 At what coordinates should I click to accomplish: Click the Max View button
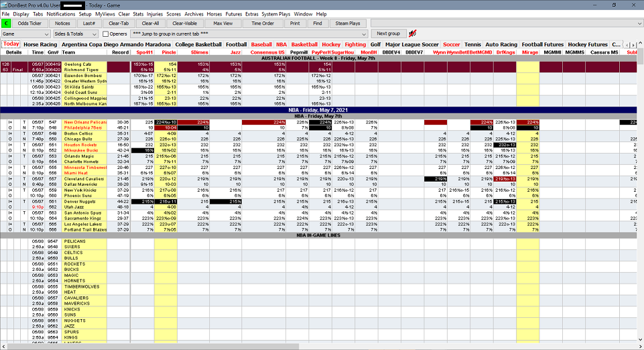[223, 23]
